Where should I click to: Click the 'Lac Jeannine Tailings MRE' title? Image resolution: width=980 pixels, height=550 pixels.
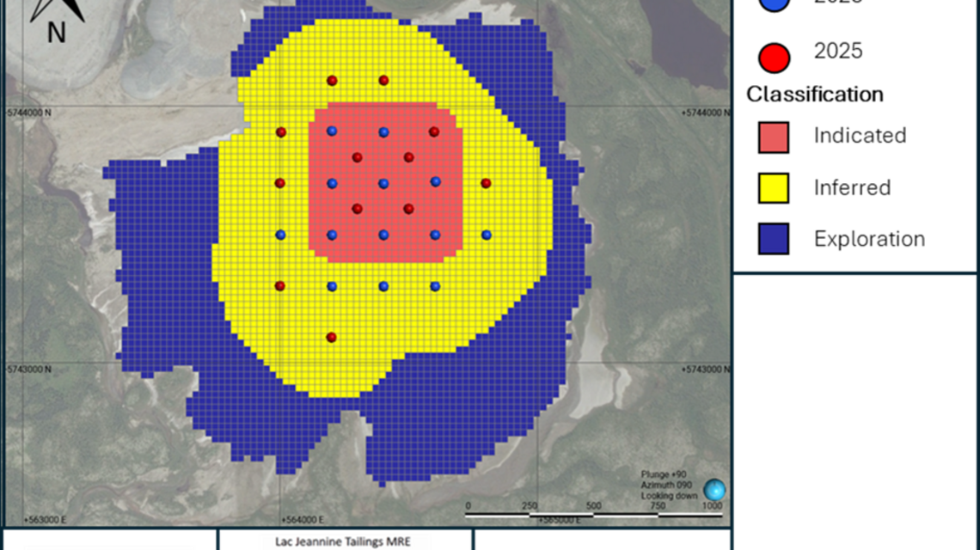[x=343, y=541]
